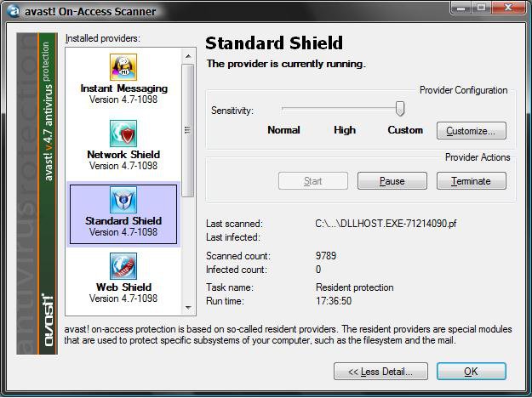Click the Web Shield provider name
The image size is (532, 398).
123,287
